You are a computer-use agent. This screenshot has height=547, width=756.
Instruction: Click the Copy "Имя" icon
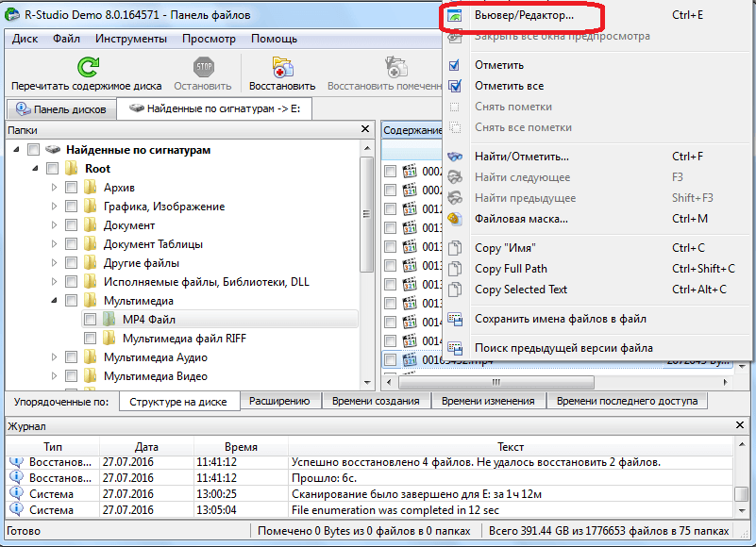455,248
